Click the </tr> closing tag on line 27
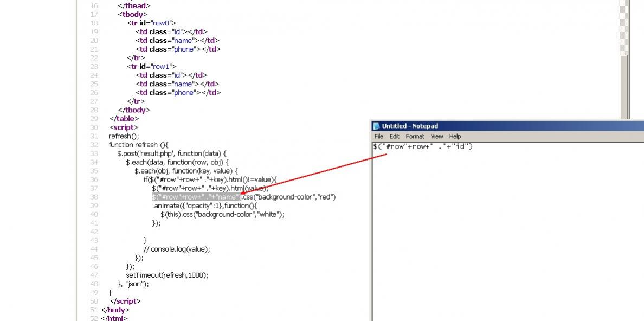Screen dimensions: 644x321 (136, 101)
